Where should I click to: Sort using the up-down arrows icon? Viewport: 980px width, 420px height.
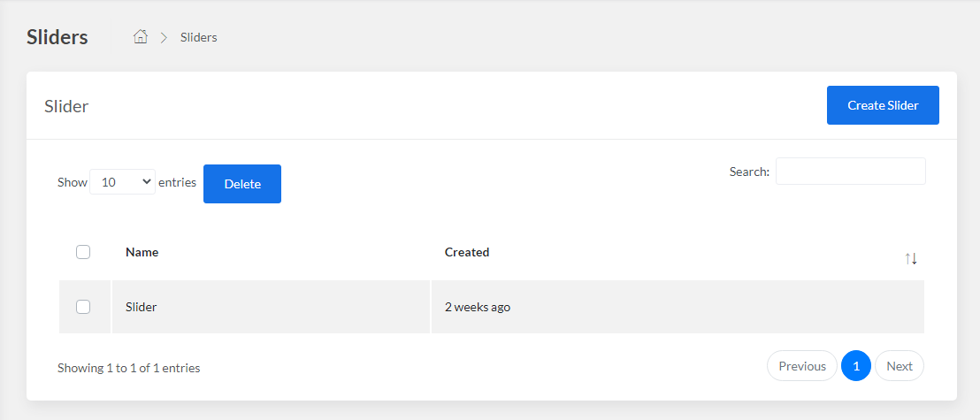click(x=911, y=258)
